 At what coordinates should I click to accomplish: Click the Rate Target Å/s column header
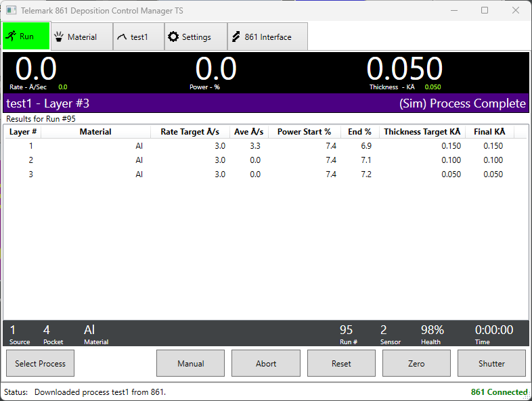coord(190,132)
